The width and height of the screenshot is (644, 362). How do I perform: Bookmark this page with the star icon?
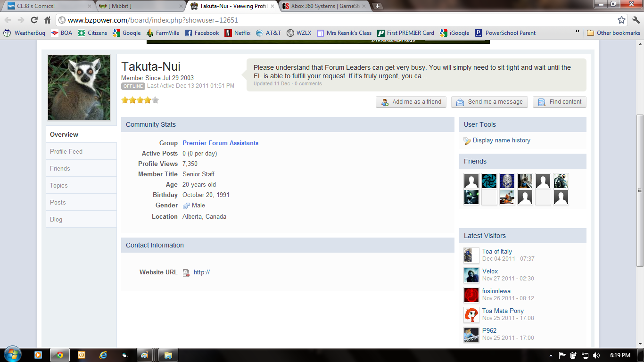pos(622,20)
